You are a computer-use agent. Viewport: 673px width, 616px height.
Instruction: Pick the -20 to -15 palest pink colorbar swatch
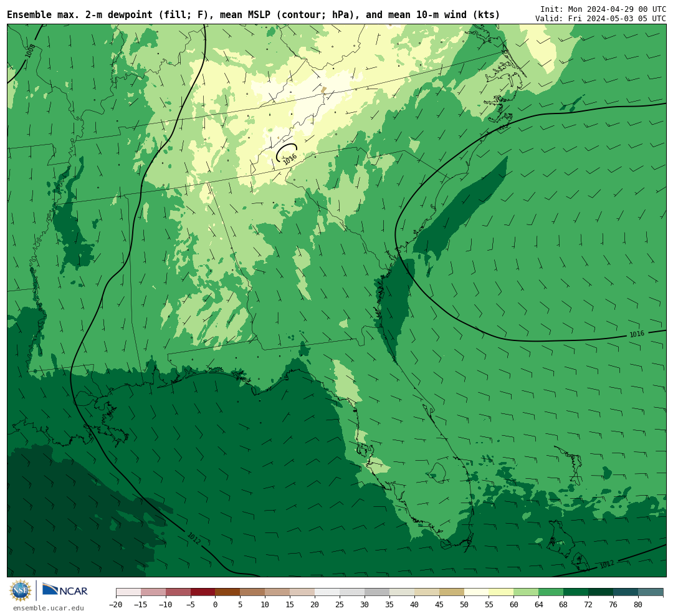(x=128, y=592)
